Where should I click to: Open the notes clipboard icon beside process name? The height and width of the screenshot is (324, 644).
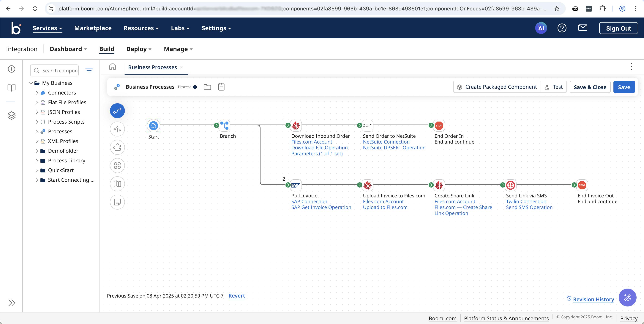(x=221, y=87)
